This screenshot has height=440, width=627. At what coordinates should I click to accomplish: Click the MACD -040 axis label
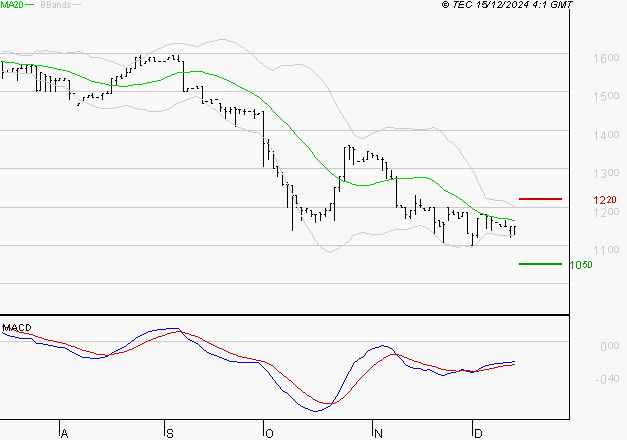coord(607,379)
